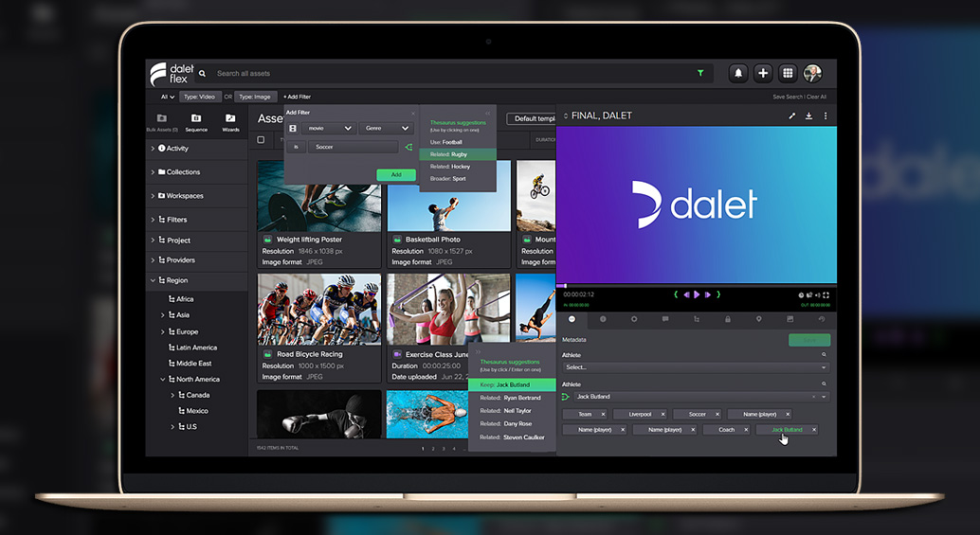Viewport: 980px width, 535px height.
Task: Toggle fullscreen on the video player
Action: click(x=826, y=294)
